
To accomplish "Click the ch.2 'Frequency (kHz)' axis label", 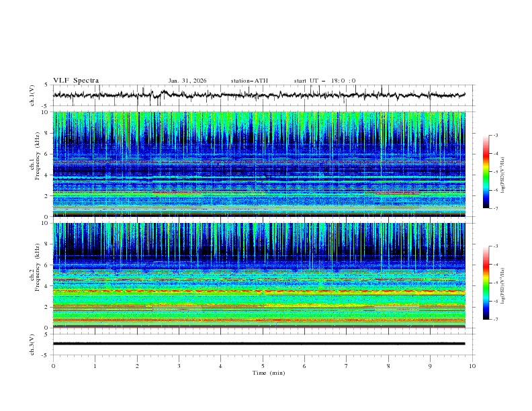I will click(x=38, y=267).
